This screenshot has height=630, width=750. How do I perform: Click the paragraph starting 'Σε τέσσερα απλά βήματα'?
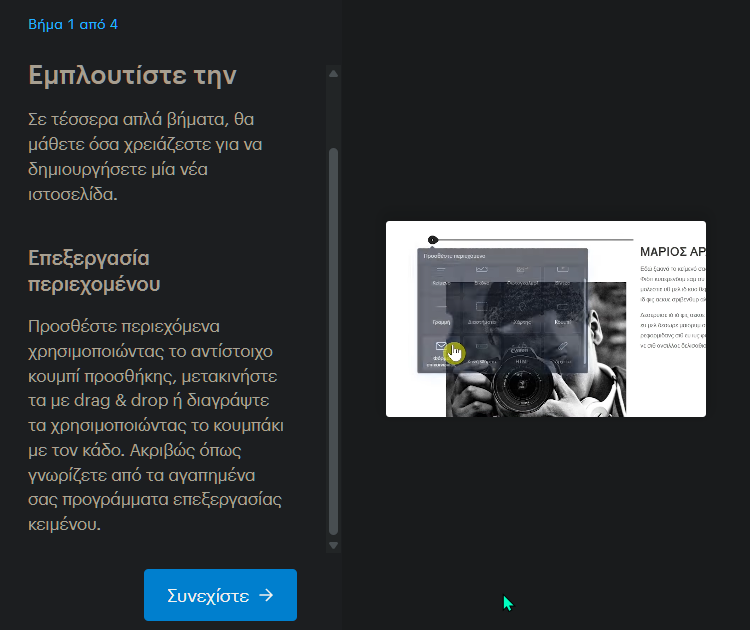[145, 156]
